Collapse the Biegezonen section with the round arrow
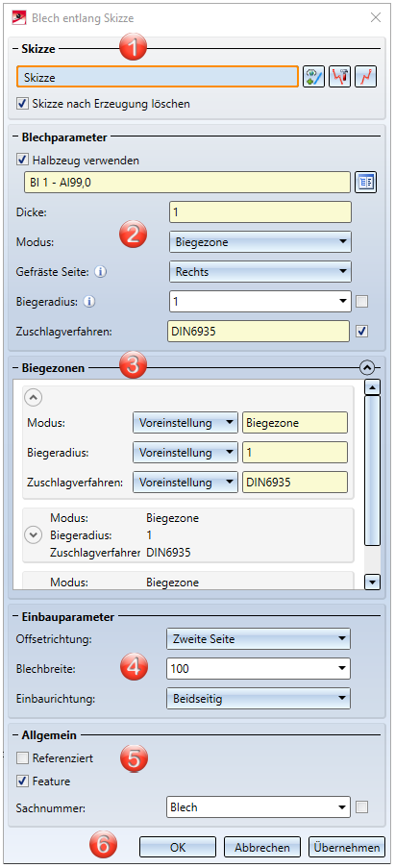This screenshot has width=395, height=868. (367, 367)
